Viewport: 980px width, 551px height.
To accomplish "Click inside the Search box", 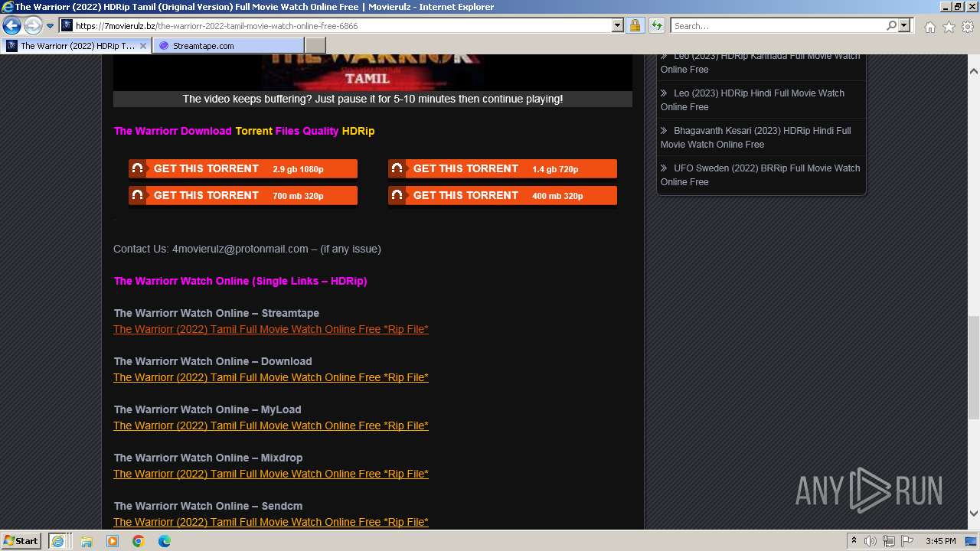I will (x=777, y=26).
